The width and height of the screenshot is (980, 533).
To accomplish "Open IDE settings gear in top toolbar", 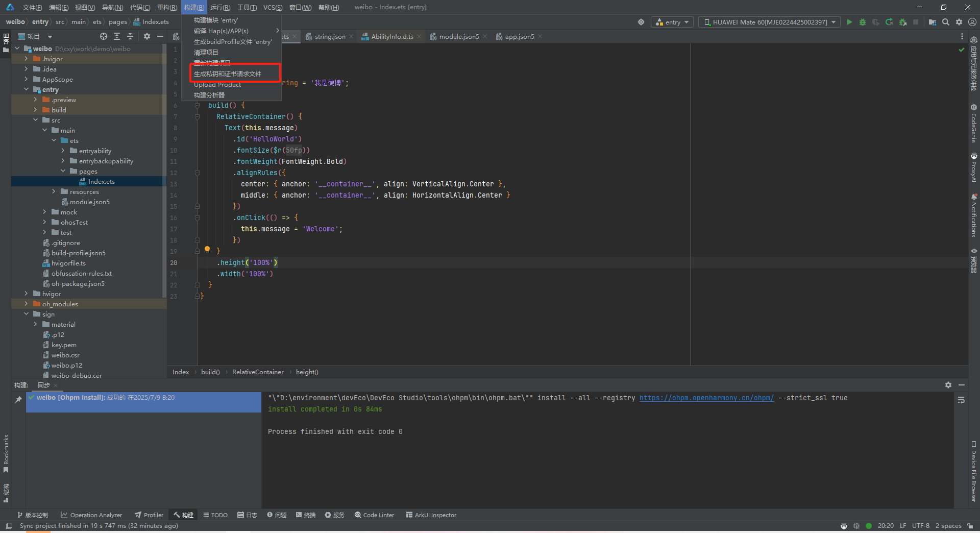I will pos(959,22).
